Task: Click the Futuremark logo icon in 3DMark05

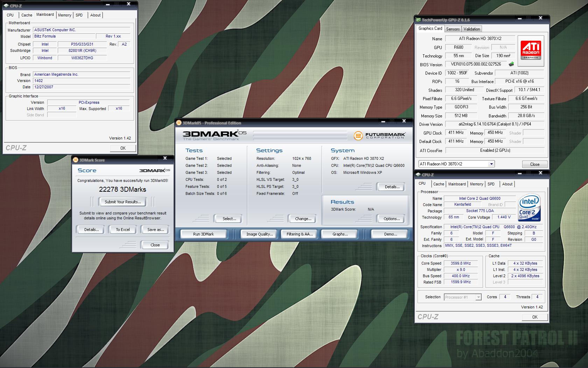Action: [x=358, y=136]
